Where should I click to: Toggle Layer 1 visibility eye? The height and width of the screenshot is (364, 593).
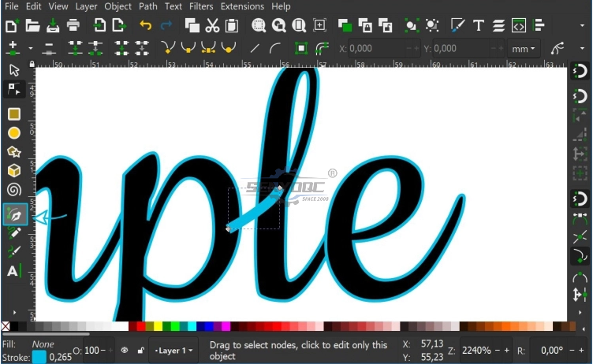tap(125, 351)
